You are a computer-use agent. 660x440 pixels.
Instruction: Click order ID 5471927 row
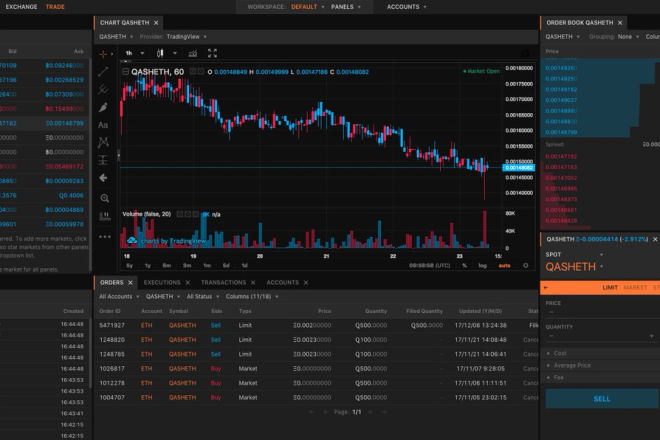click(318, 325)
